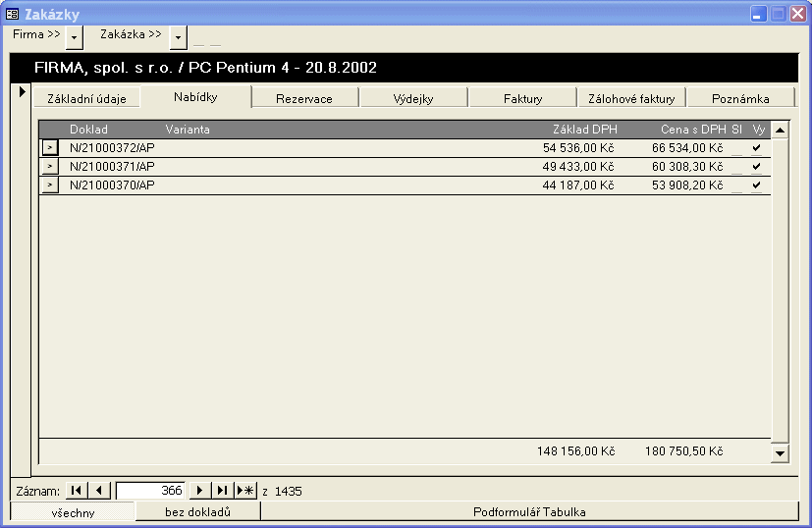This screenshot has height=528, width=812.
Task: Open the Rezervace tab
Action: 304,98
